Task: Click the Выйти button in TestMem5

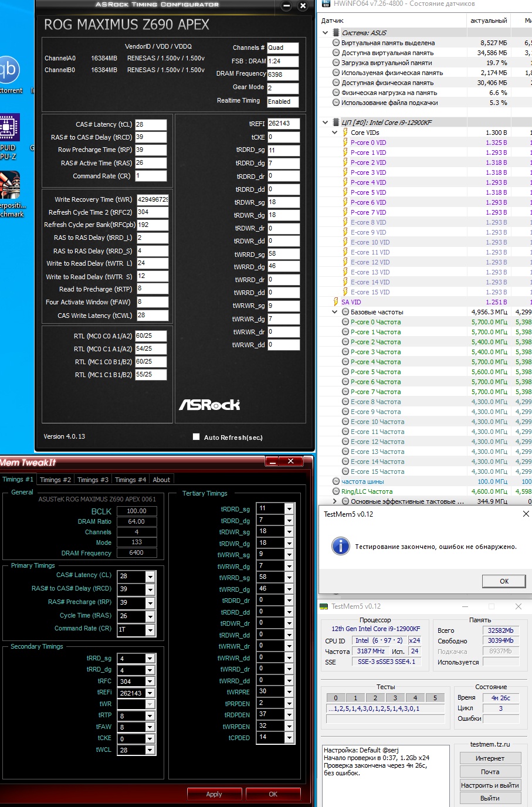Action: (490, 798)
